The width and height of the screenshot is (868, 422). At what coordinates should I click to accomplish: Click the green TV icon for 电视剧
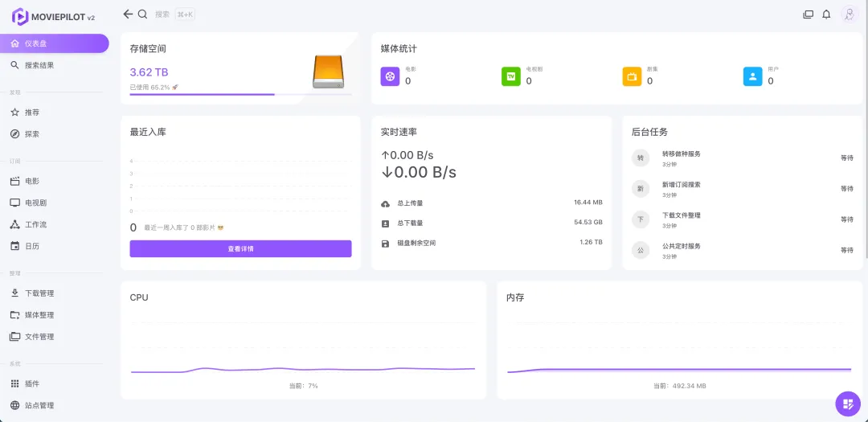point(511,76)
